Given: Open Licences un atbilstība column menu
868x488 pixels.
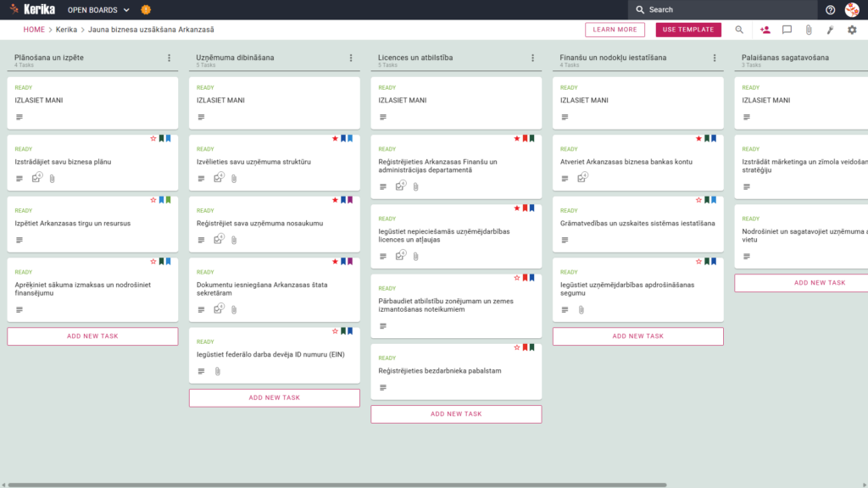Looking at the screenshot, I should click(532, 58).
